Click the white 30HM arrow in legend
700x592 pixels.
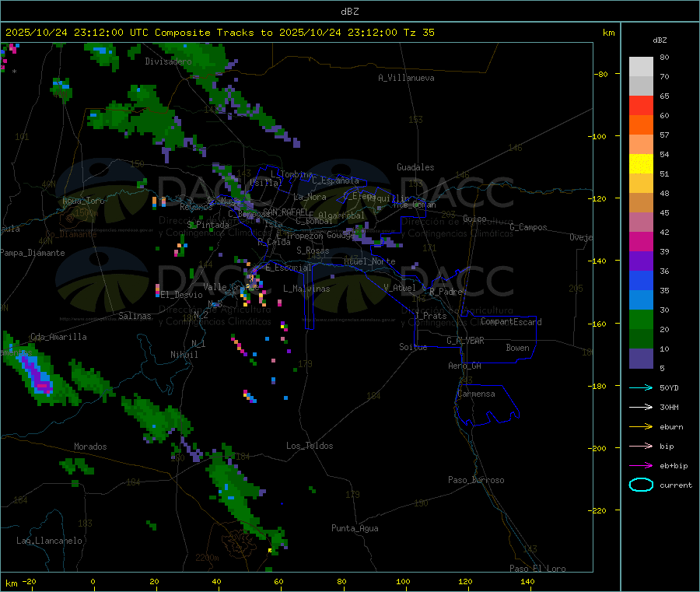[641, 407]
